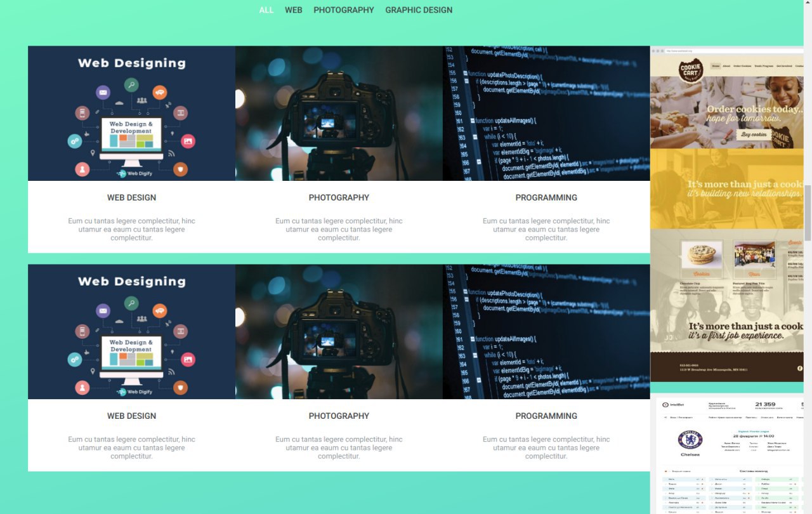The height and width of the screenshot is (514, 812).
Task: Open the Web Designing image in the top row
Action: pyautogui.click(x=131, y=114)
